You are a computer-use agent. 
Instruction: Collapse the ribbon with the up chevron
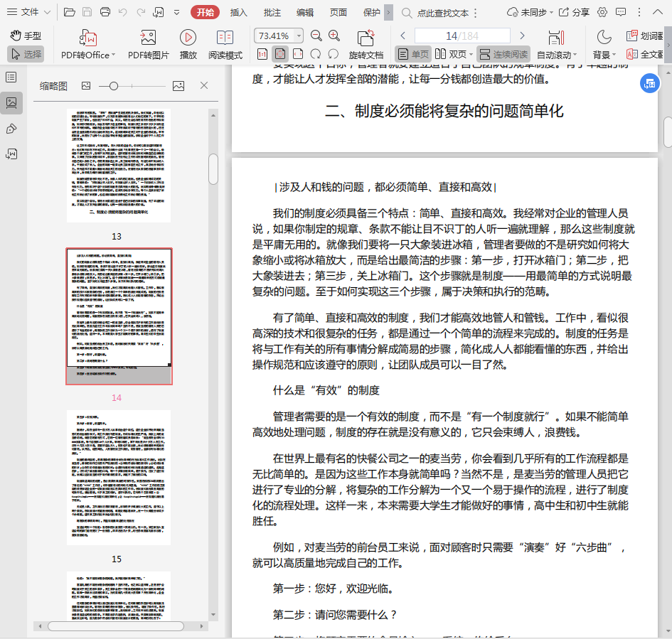tap(658, 12)
